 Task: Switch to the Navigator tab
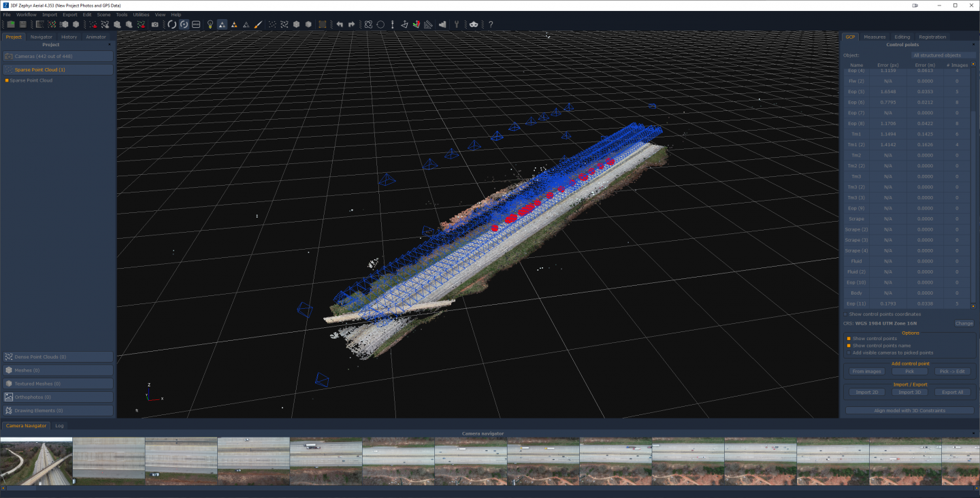click(x=41, y=37)
